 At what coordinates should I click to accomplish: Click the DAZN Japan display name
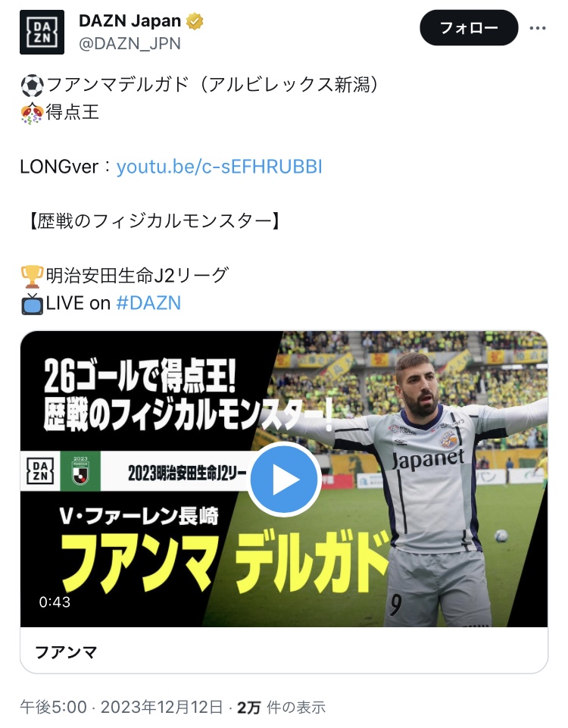[130, 21]
